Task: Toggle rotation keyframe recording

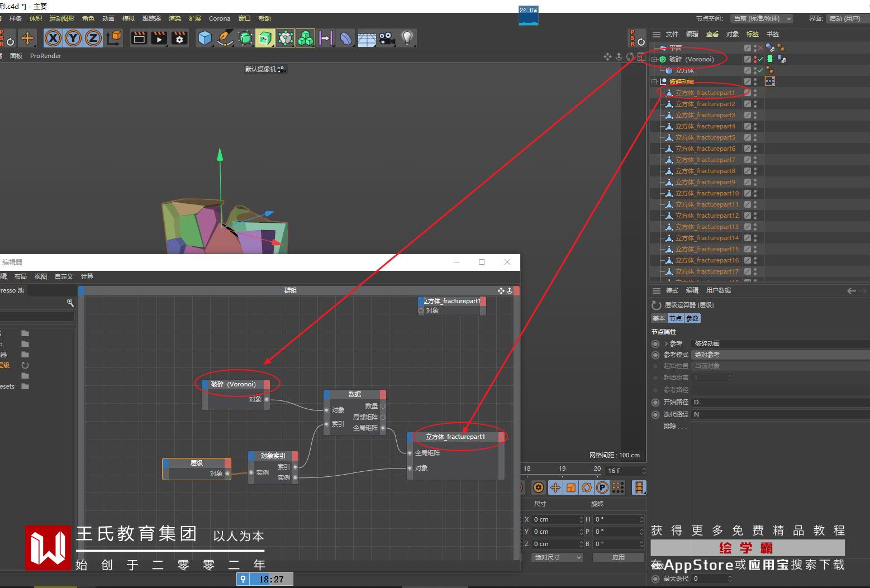Action: tap(587, 487)
